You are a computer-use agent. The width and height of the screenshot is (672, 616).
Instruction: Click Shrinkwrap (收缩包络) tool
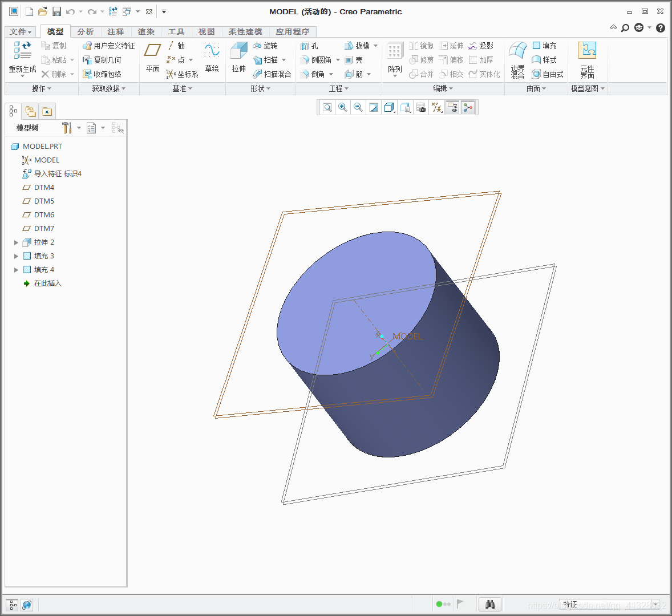(102, 74)
